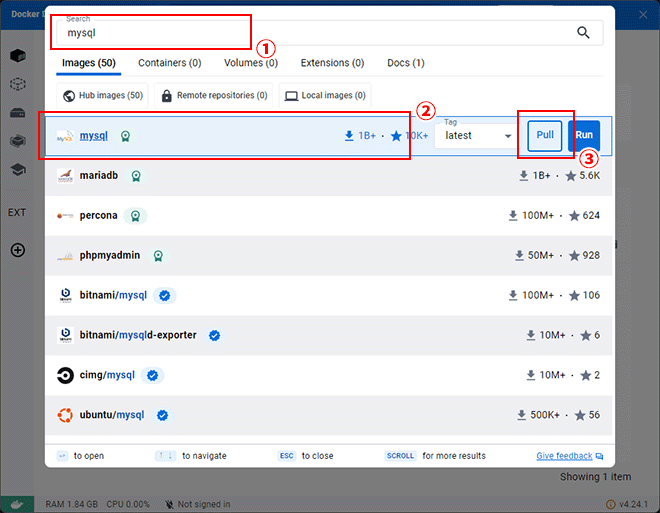Click the version update warning icon

pos(610,504)
